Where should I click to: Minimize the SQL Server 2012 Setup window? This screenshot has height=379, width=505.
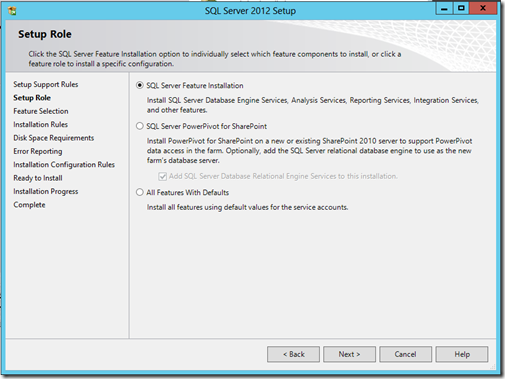coord(444,9)
